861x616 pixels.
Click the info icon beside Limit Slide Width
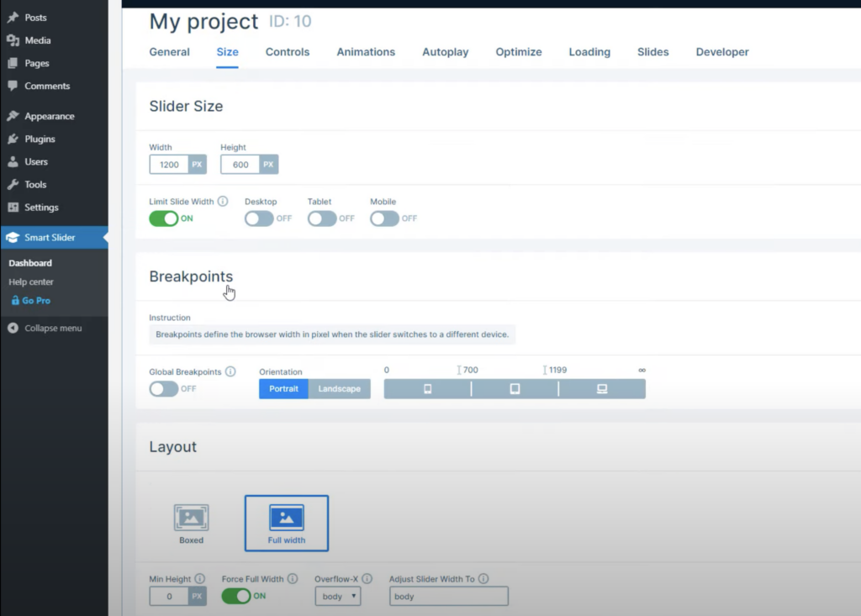point(223,202)
